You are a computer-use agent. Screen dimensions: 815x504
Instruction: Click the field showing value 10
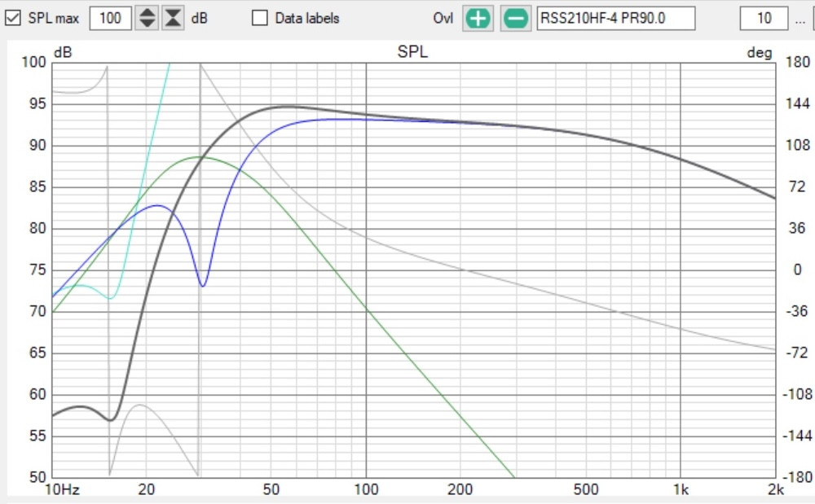point(764,18)
